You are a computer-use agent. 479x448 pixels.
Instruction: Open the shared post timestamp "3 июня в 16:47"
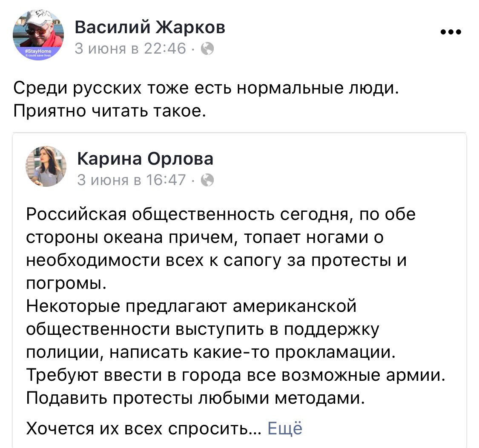click(x=131, y=180)
